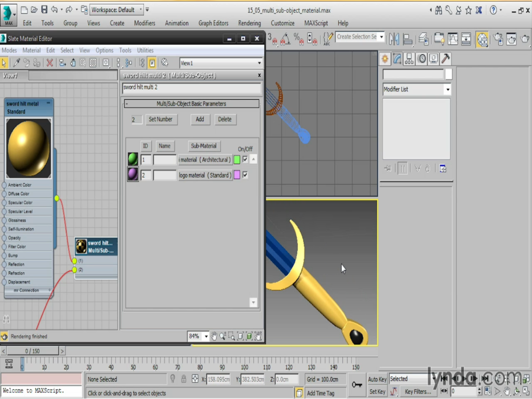Open the View1 view dropdown

click(259, 63)
